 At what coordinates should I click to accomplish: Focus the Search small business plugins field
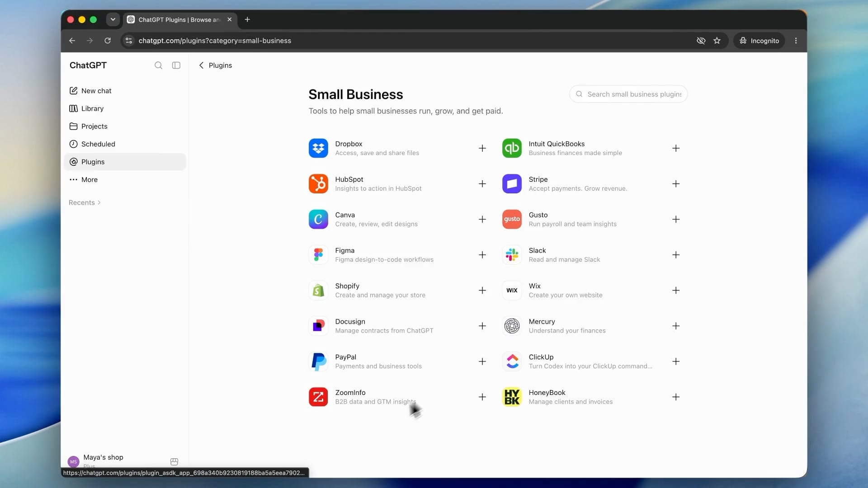coord(628,94)
